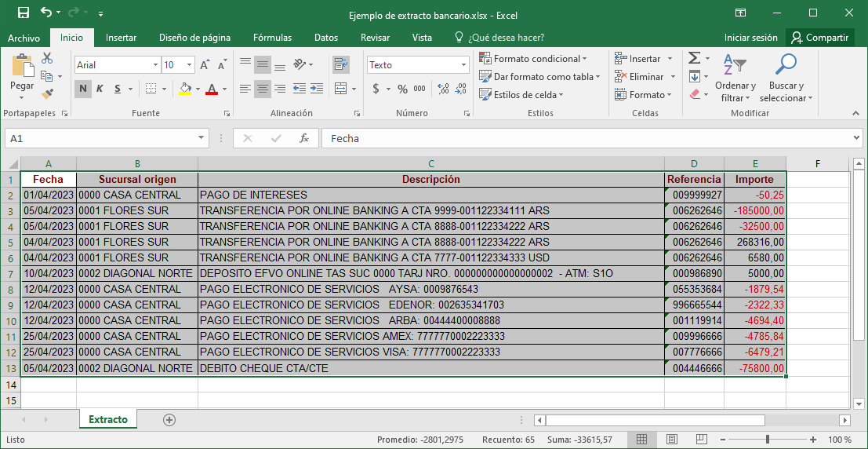
Task: Activate the Format Painter brush
Action: [x=47, y=93]
